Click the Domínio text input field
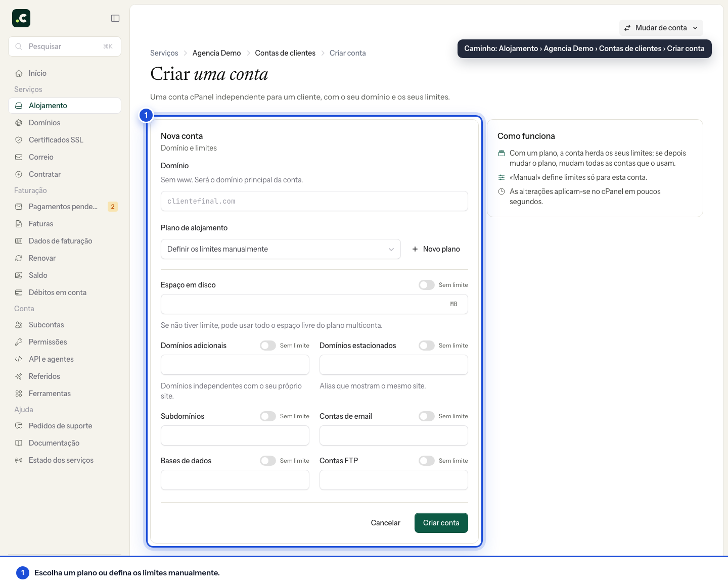The height and width of the screenshot is (588, 728). (x=314, y=201)
